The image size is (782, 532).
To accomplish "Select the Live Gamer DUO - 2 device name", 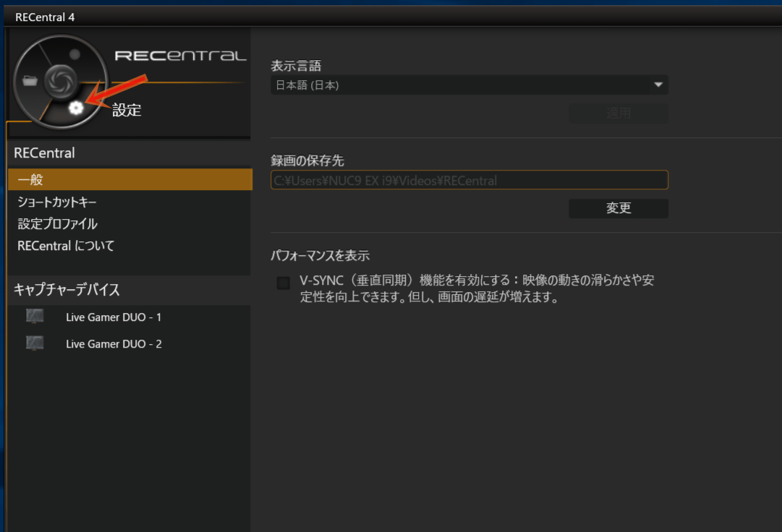I will pyautogui.click(x=114, y=344).
